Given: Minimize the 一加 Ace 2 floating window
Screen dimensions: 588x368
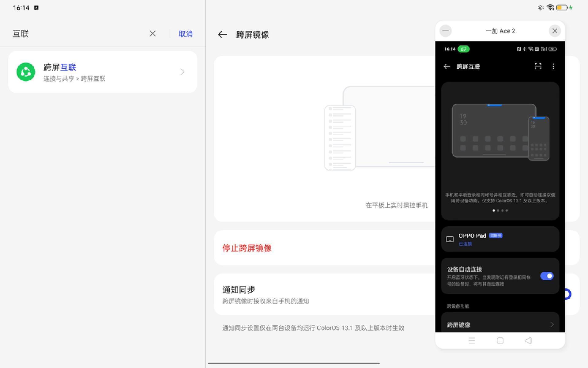Looking at the screenshot, I should (x=445, y=31).
